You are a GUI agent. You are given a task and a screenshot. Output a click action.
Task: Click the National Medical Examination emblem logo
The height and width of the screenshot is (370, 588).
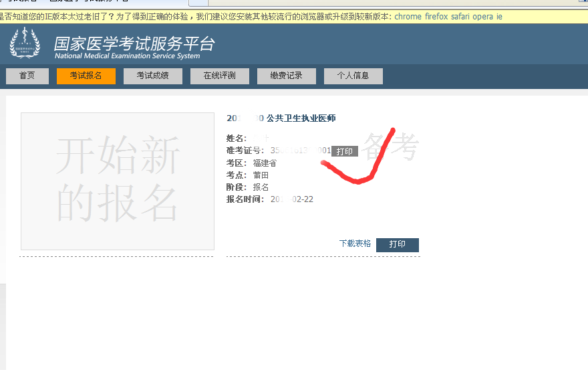click(25, 43)
